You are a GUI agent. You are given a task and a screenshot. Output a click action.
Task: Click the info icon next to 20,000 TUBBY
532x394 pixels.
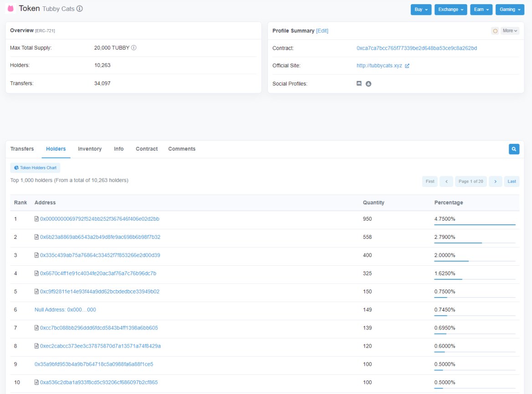[133, 48]
